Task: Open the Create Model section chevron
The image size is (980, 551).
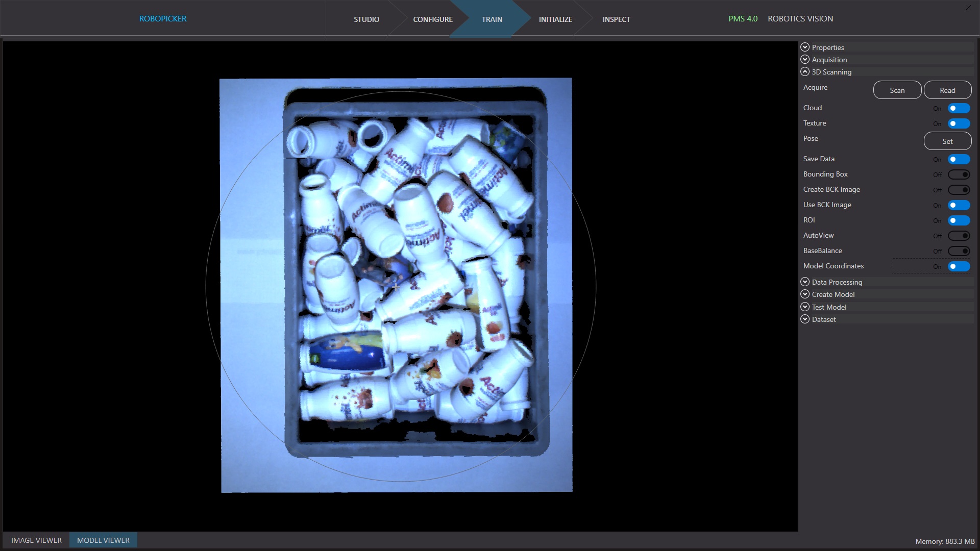Action: click(x=805, y=294)
